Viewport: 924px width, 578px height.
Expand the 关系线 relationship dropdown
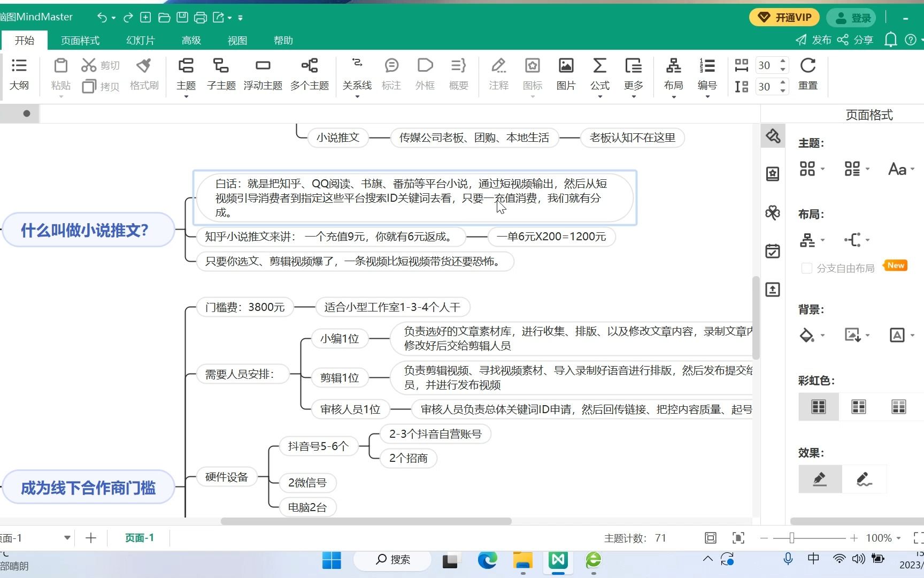(357, 96)
